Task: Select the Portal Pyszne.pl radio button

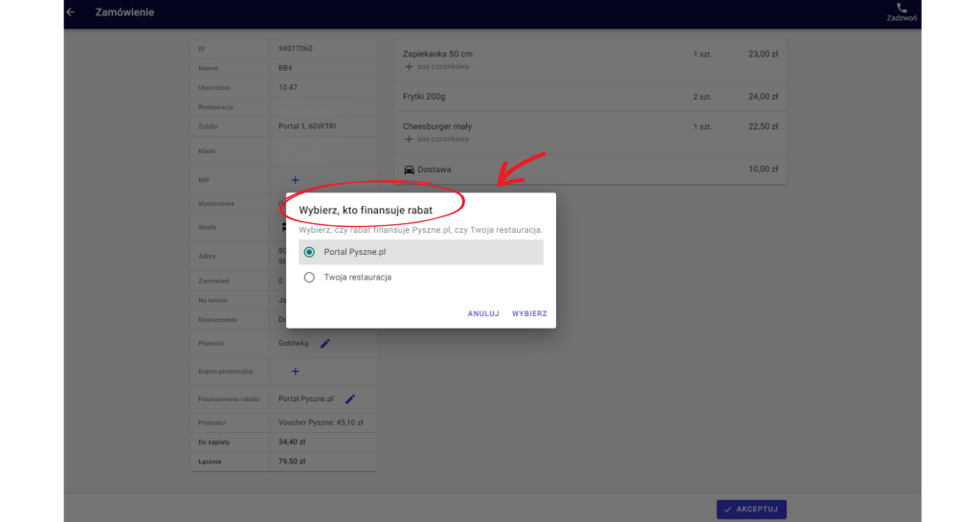Action: pos(309,252)
